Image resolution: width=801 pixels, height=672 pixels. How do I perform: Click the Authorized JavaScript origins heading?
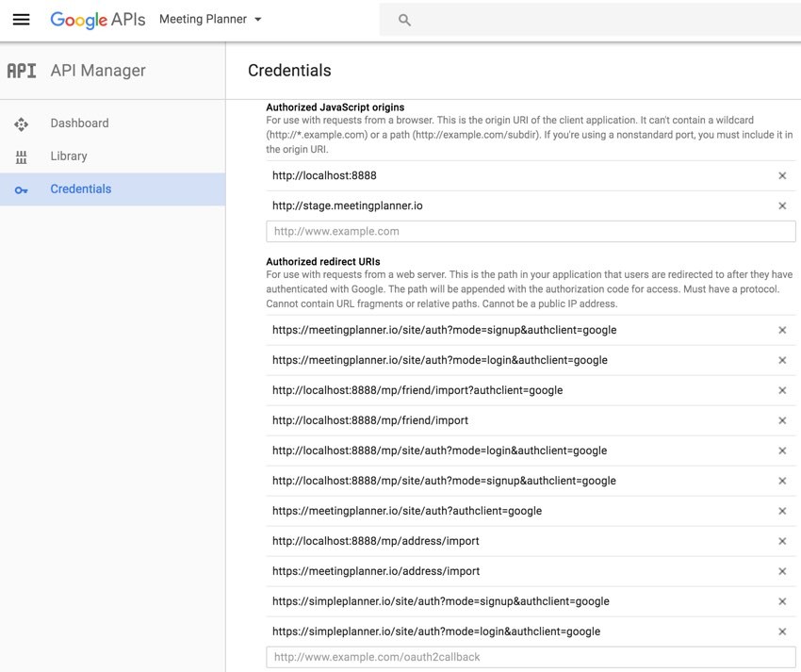point(335,107)
